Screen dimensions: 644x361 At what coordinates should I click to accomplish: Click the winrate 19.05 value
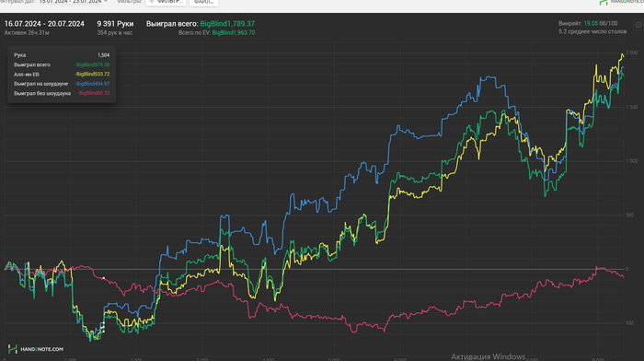(591, 23)
